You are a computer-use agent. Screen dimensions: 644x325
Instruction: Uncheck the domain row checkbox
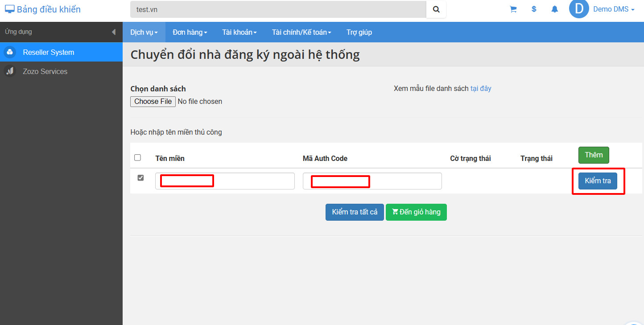[140, 177]
